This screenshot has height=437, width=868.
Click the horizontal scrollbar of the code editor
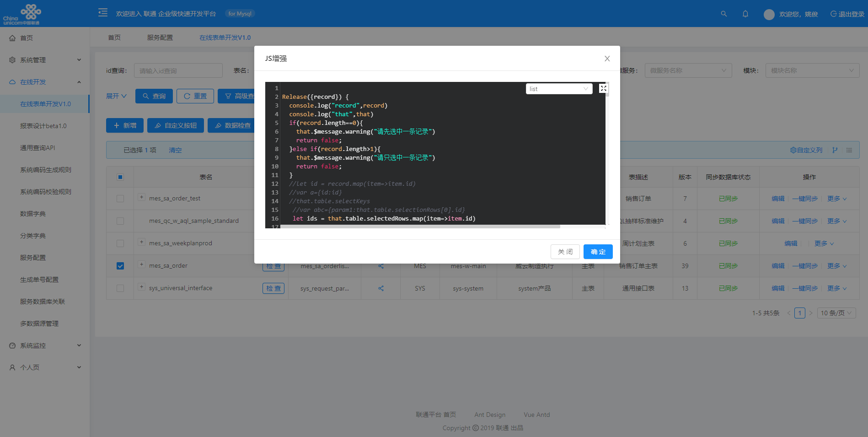click(x=420, y=226)
